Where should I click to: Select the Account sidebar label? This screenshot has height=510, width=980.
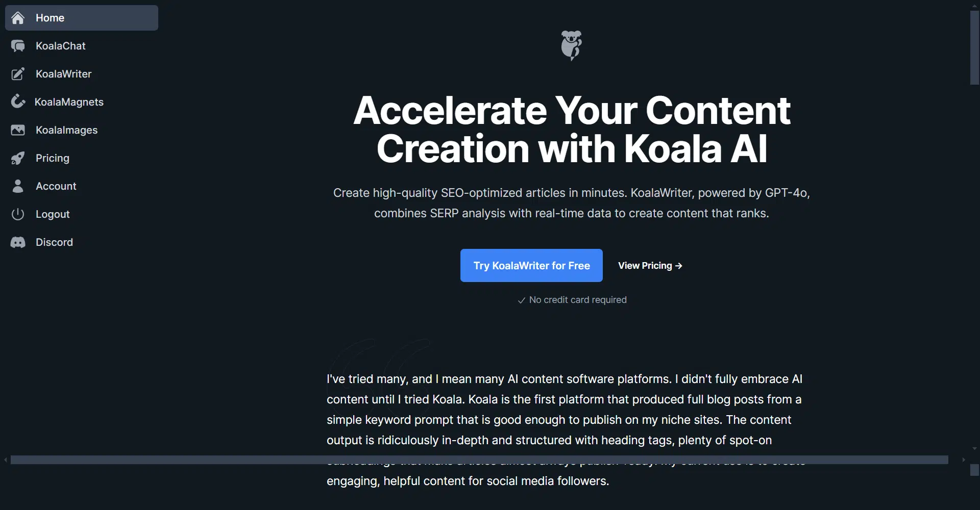click(x=56, y=186)
